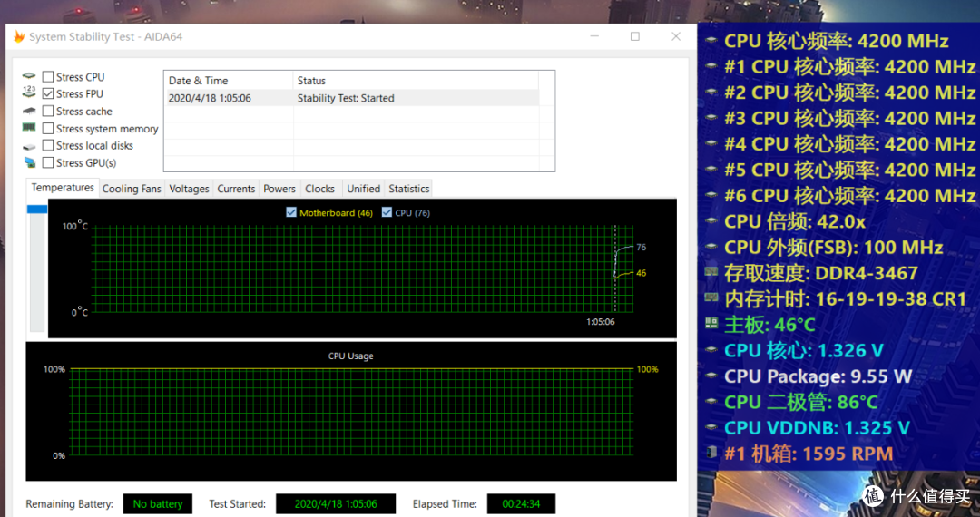Click the 1:05:06 timestamp under temperature graph

point(600,322)
